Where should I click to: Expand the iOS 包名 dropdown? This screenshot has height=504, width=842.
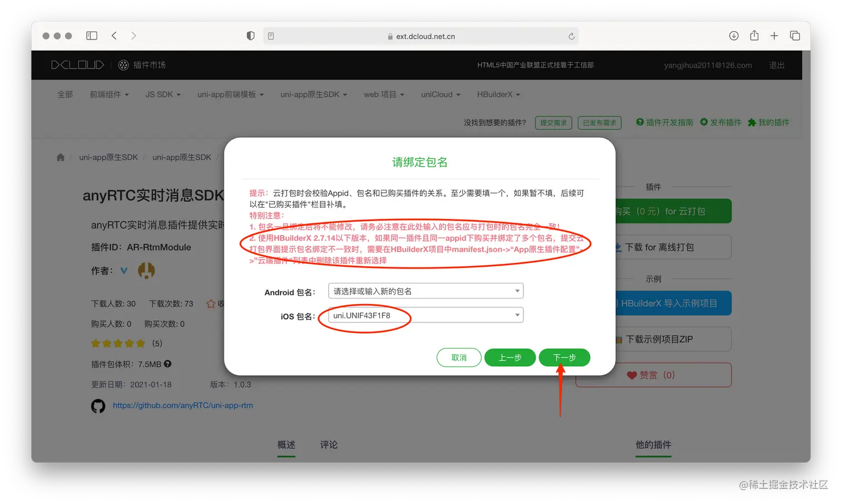click(517, 315)
